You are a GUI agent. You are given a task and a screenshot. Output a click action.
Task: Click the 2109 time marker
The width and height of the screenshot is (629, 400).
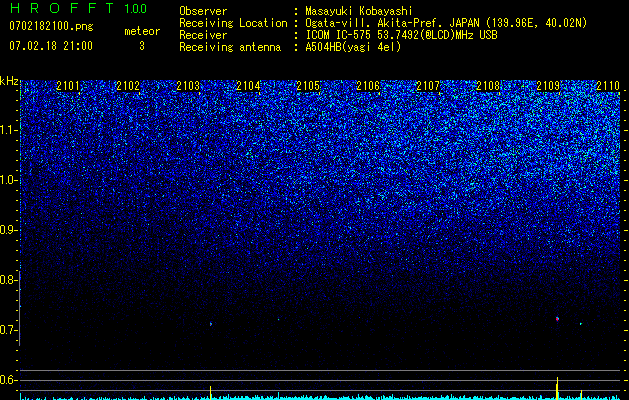pyautogui.click(x=548, y=86)
